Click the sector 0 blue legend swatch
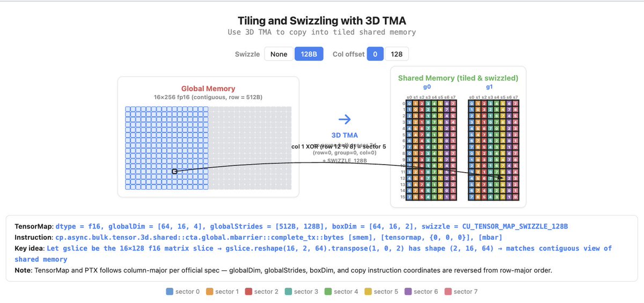Viewport: 644px width, 303px height. (170, 292)
